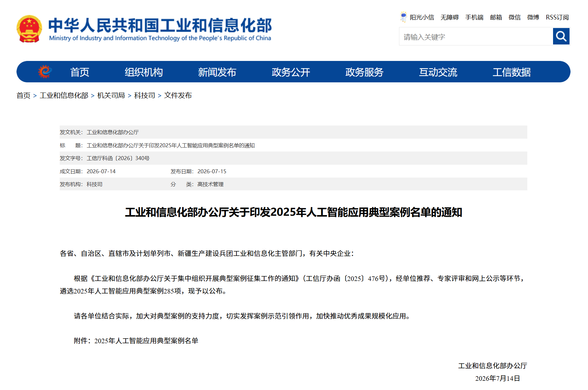Screen dimensions: 588x390
Task: Click the 发文机关 value 工业和信息化部办公厅
Action: (x=112, y=132)
